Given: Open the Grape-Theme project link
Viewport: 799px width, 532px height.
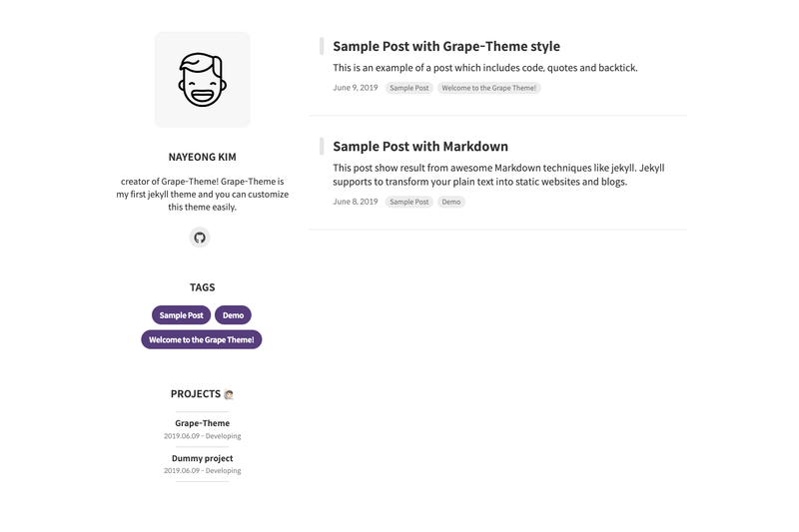Looking at the screenshot, I should 203,423.
